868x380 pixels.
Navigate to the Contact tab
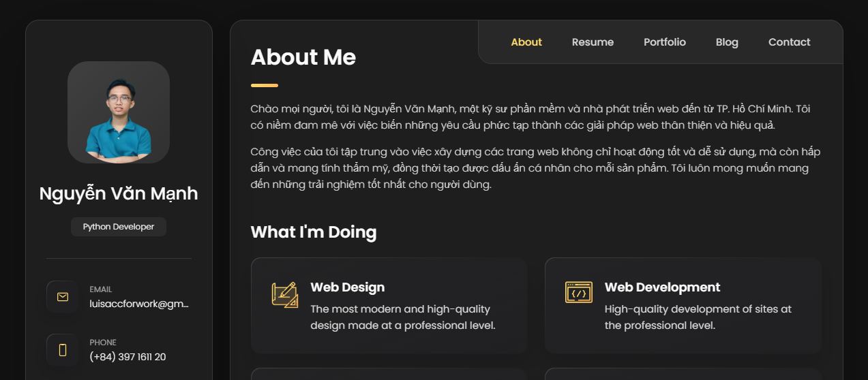(x=789, y=42)
